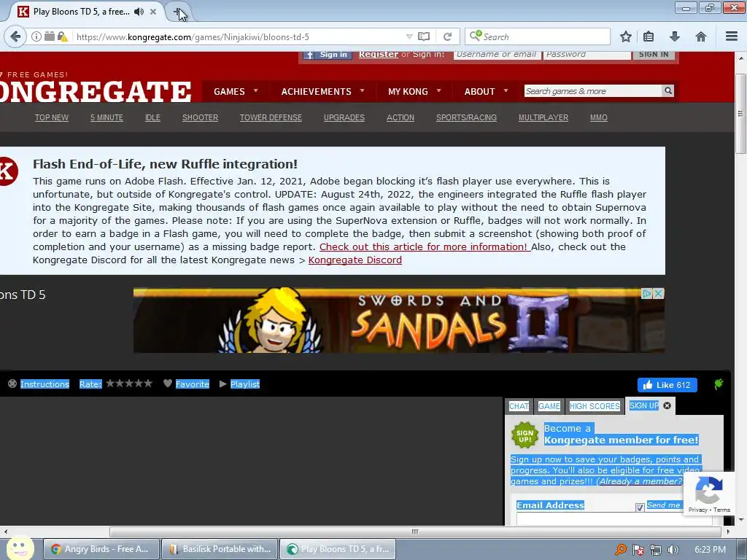This screenshot has width=747, height=560.
Task: Click the browser Search box
Action: click(x=538, y=36)
